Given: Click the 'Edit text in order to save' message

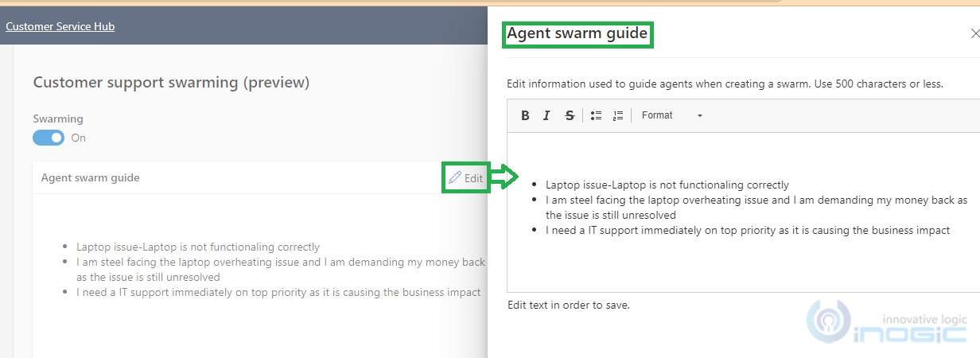Looking at the screenshot, I should [568, 305].
